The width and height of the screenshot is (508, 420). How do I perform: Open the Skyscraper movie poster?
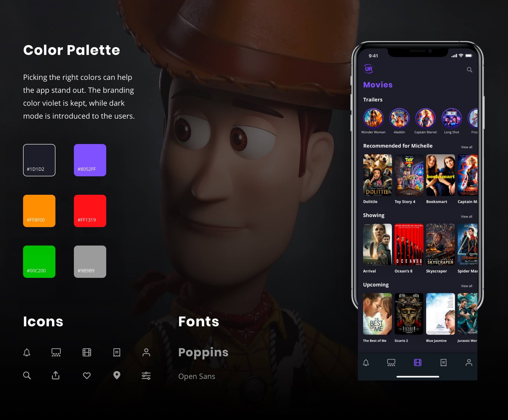[x=440, y=244]
